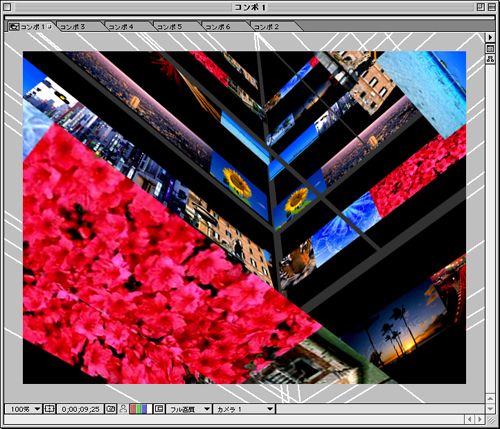
Task: Open composition window options arrow menu
Action: pos(490,37)
